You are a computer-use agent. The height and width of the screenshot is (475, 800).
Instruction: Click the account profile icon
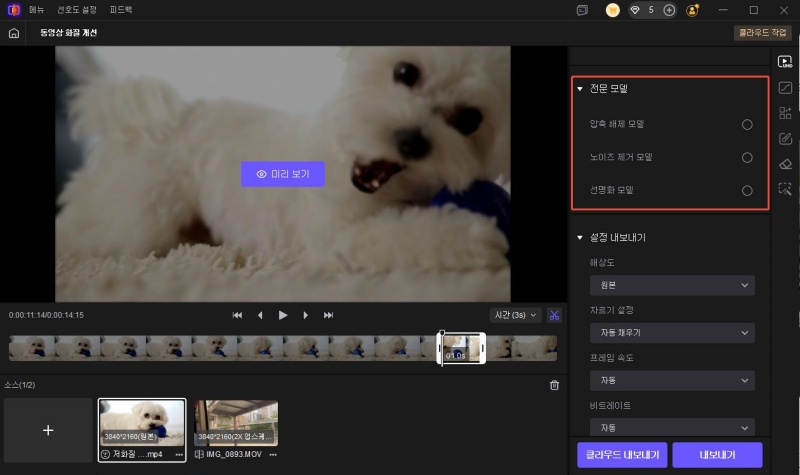pos(692,10)
